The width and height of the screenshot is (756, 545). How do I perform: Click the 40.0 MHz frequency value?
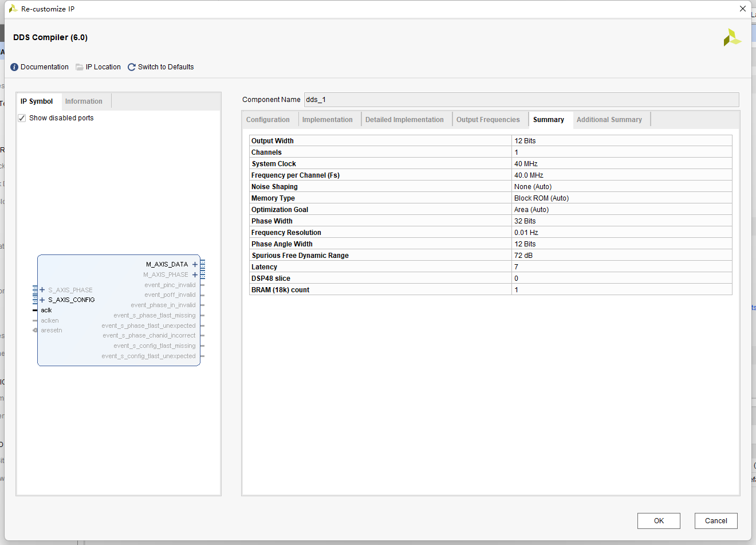(x=529, y=175)
